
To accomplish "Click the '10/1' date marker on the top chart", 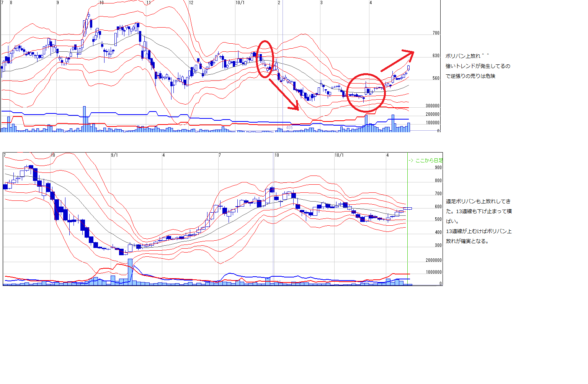I will 240,3.
